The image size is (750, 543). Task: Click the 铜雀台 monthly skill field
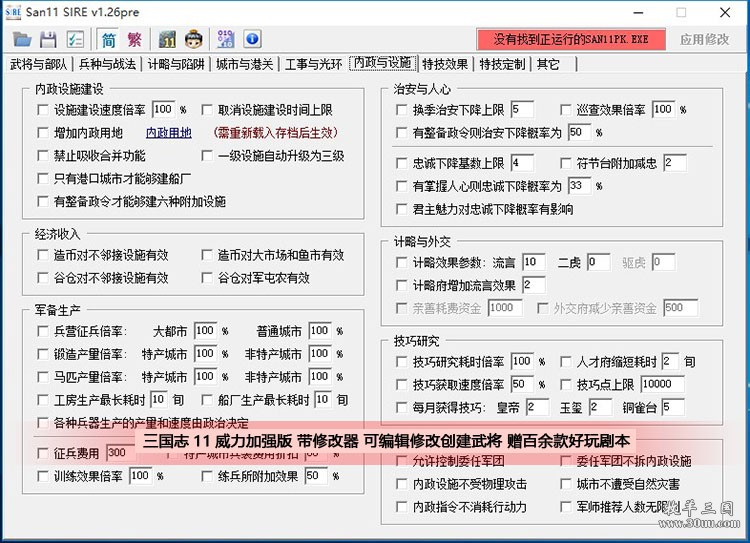coord(673,407)
